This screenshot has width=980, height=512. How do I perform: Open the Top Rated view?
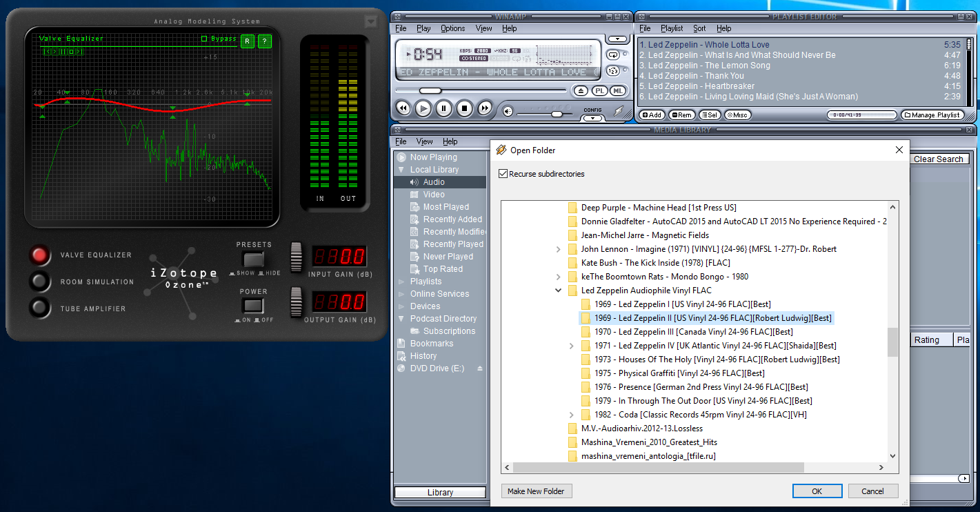(x=443, y=269)
